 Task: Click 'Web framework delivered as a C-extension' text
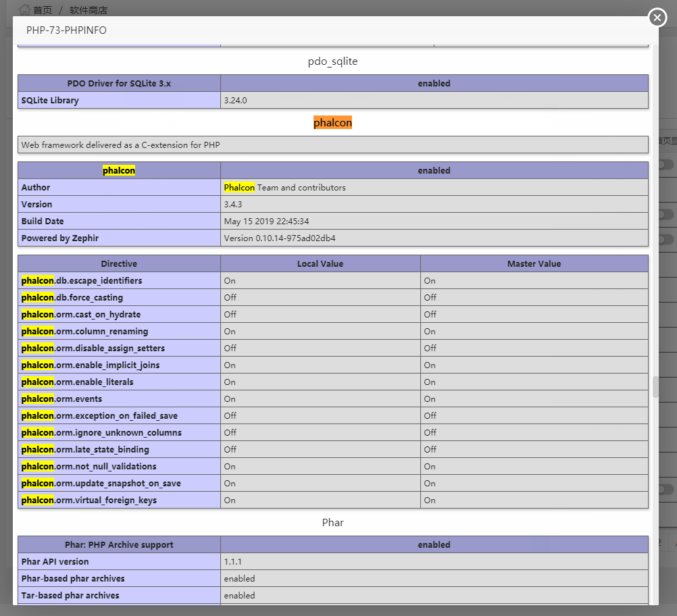(x=120, y=145)
